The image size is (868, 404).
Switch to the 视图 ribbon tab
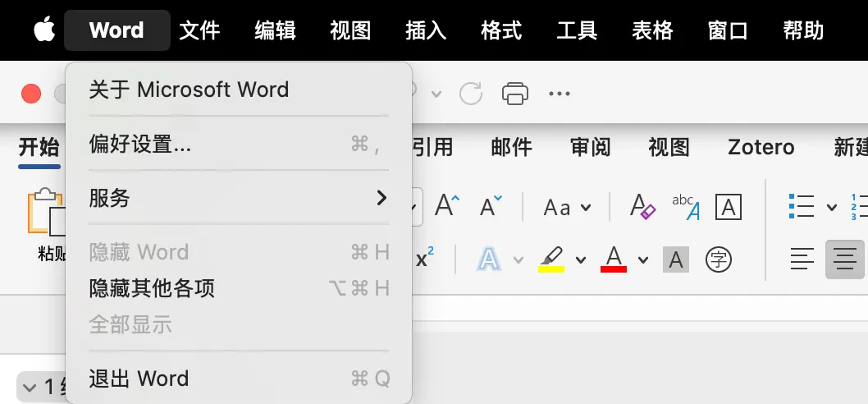669,148
